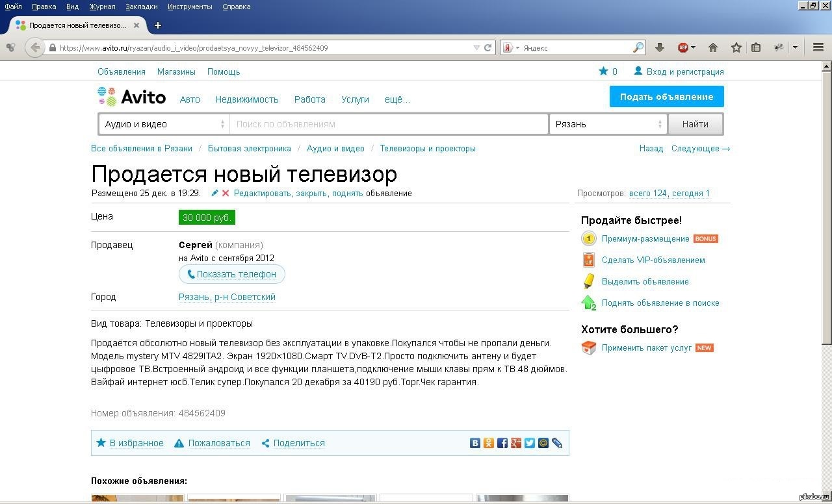Open the "Закладки" menu
The image size is (832, 504).
[142, 6]
